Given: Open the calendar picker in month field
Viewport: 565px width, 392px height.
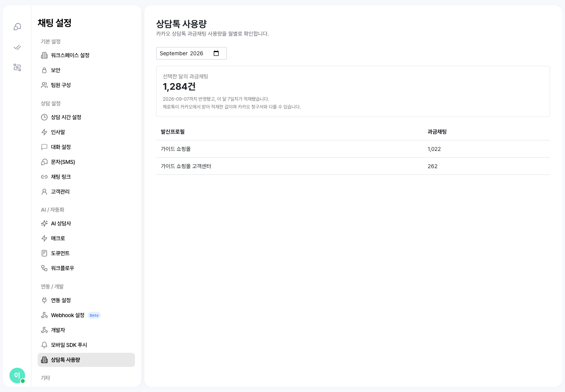Looking at the screenshot, I should (216, 53).
